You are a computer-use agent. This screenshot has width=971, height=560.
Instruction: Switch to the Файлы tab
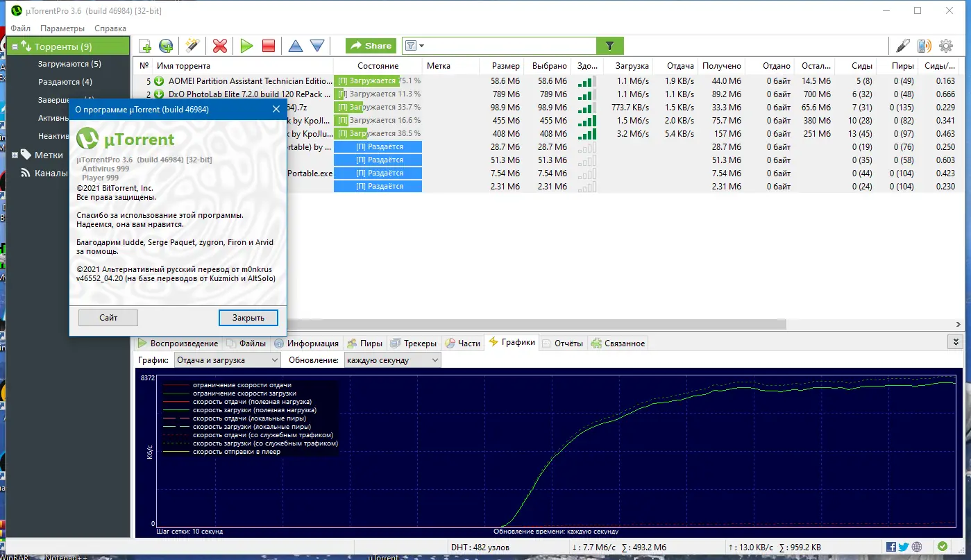tap(245, 343)
